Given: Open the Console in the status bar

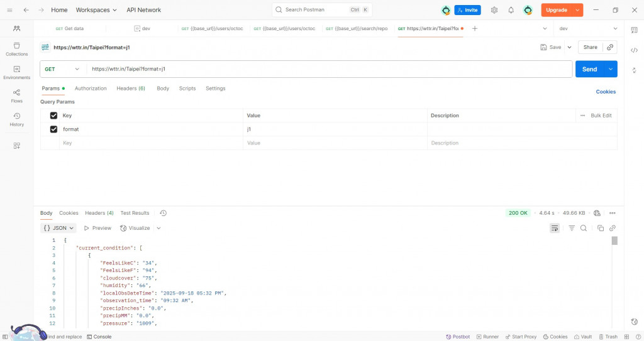Looking at the screenshot, I should tap(99, 337).
